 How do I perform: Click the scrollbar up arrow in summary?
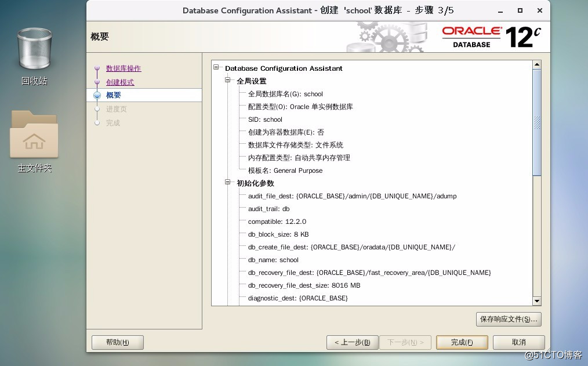(x=537, y=64)
